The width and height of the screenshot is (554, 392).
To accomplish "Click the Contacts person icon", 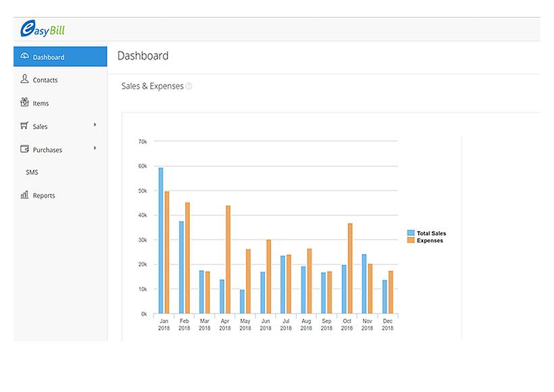I will tap(24, 80).
